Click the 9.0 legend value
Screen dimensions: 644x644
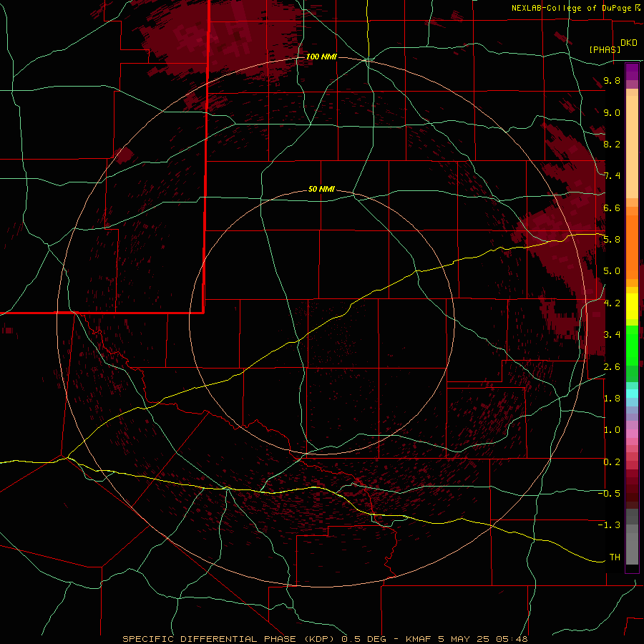tap(612, 112)
